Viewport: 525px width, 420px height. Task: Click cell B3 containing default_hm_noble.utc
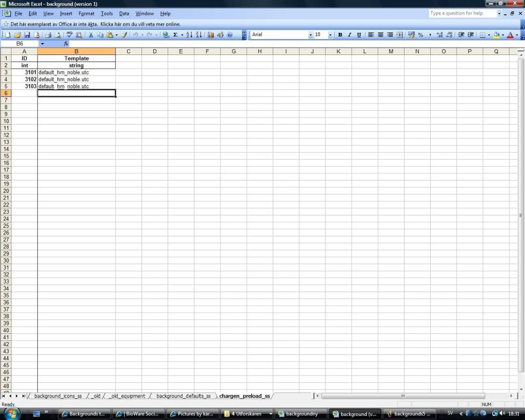76,72
